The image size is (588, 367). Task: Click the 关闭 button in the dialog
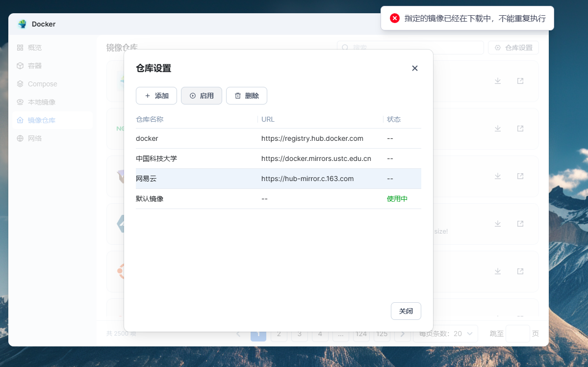pyautogui.click(x=406, y=311)
